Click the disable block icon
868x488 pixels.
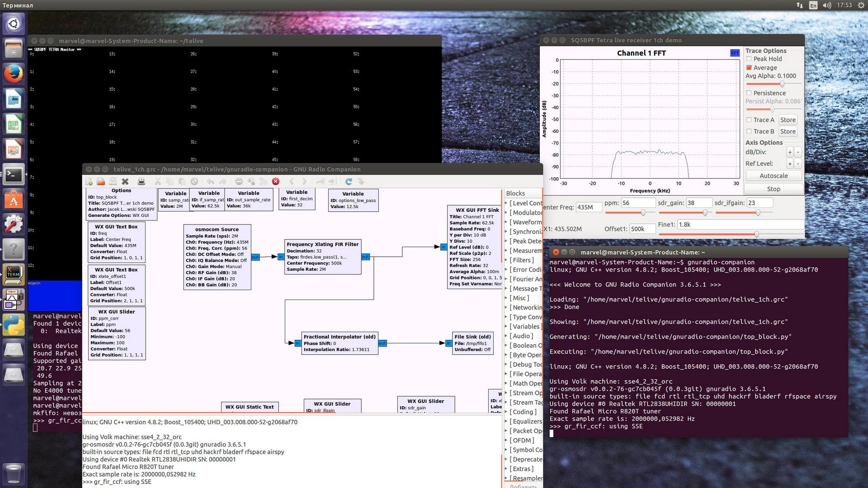click(332, 182)
